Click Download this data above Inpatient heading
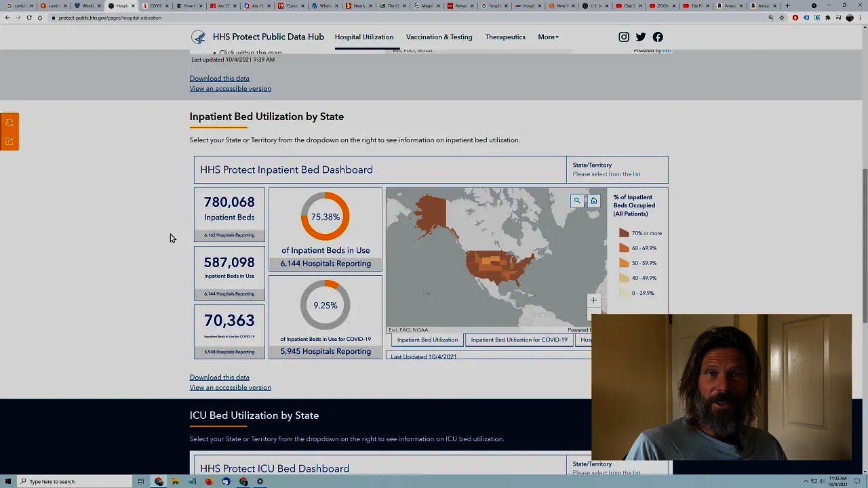This screenshot has height=488, width=868. tap(219, 78)
